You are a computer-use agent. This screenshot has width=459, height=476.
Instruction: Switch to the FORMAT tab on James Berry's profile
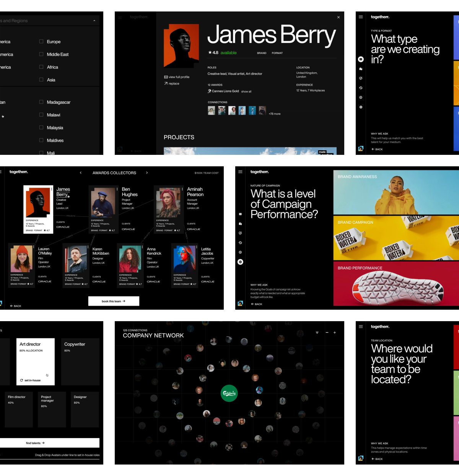pos(278,53)
